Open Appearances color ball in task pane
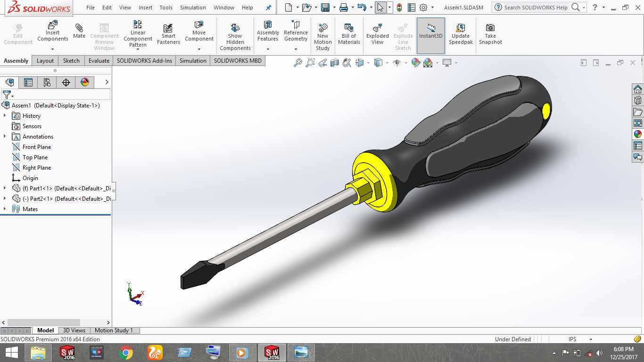The width and height of the screenshot is (644, 362). (638, 135)
